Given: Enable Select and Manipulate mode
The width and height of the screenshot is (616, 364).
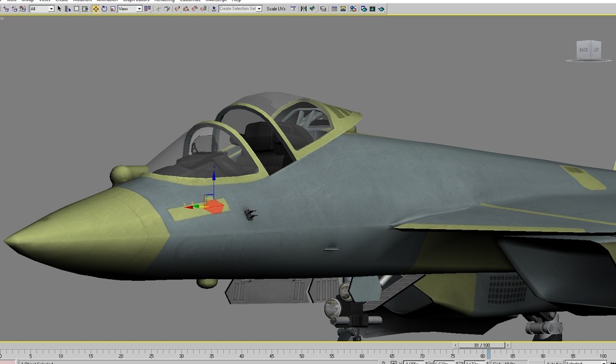Looking at the screenshot, I should click(158, 9).
